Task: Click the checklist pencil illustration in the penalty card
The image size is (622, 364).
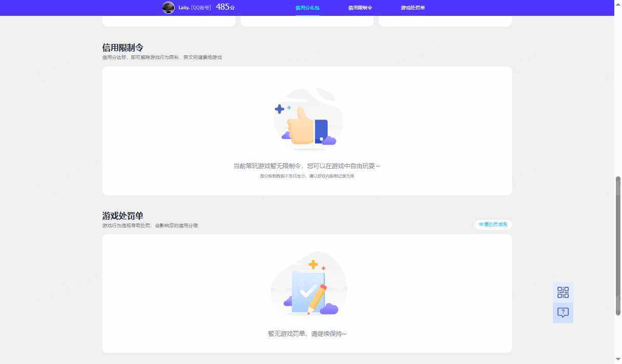Action: [309, 285]
